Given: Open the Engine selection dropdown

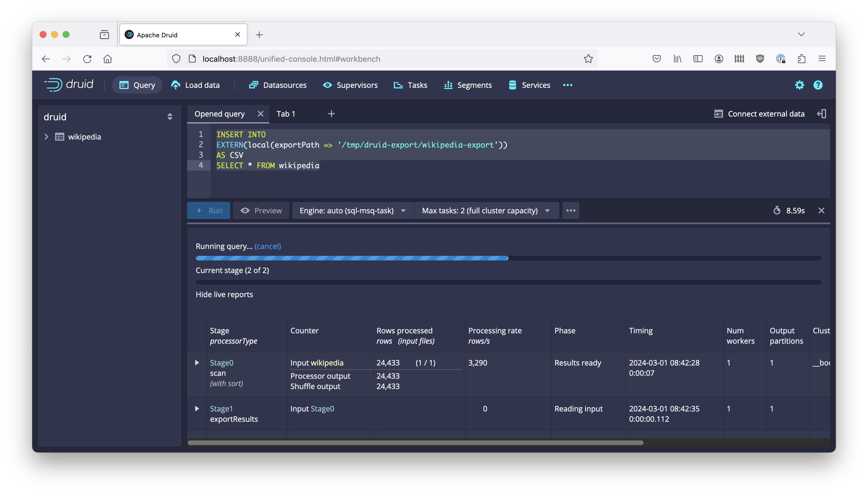Looking at the screenshot, I should coord(352,210).
